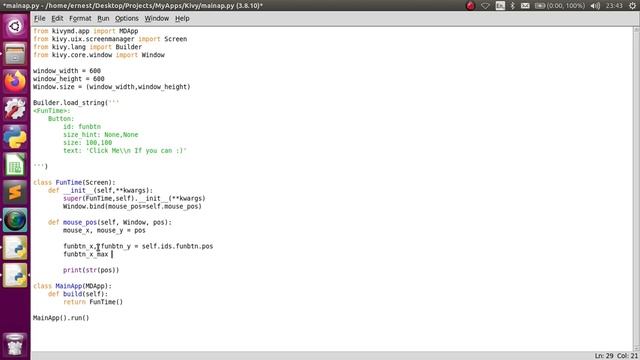Click the 'print(str(pos))' line
Screen dimensions: 640x360
(x=91, y=270)
